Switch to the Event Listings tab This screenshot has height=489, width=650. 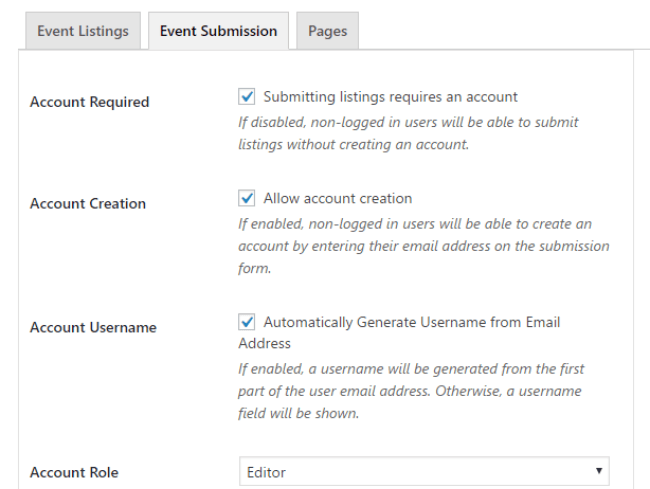pos(83,31)
